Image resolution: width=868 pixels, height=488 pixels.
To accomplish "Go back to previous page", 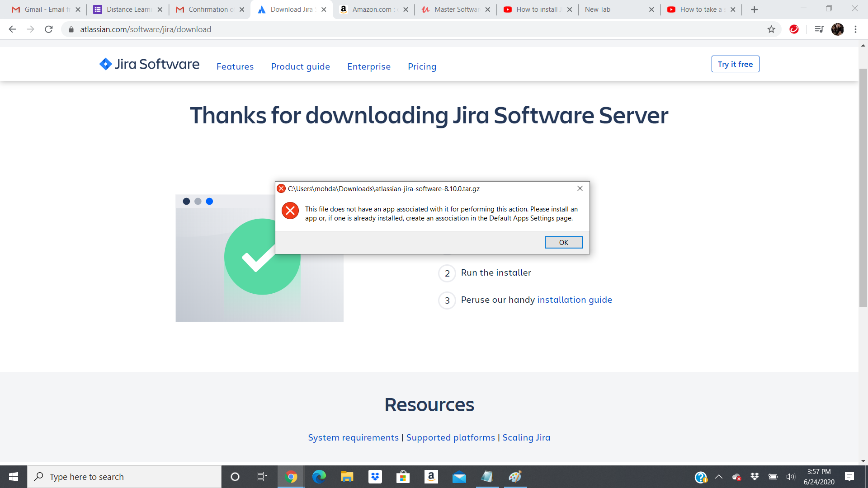I will [12, 29].
